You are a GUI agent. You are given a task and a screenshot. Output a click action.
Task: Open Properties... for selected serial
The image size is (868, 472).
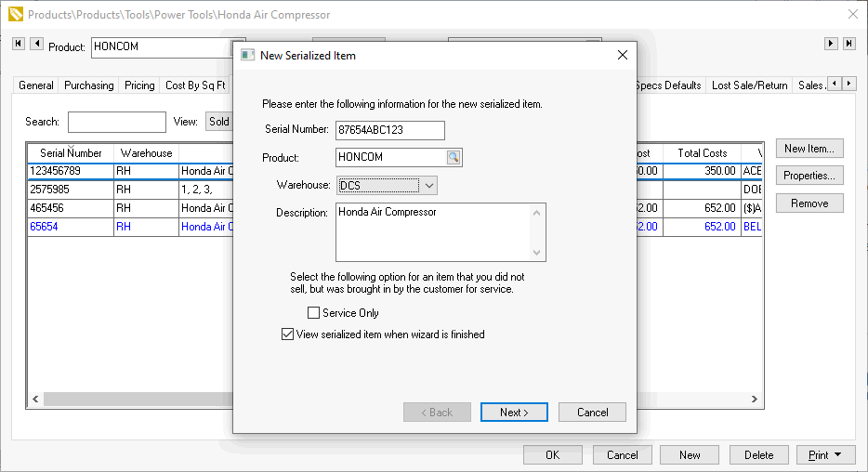click(809, 176)
